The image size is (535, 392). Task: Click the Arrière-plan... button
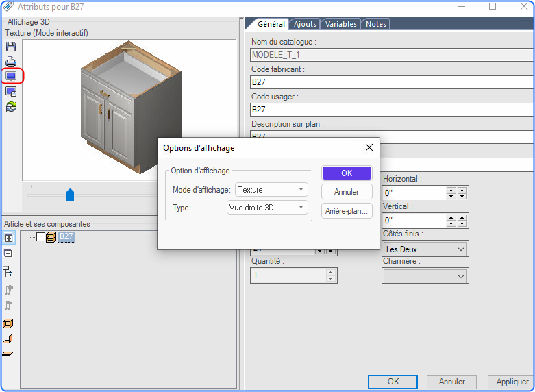point(347,211)
